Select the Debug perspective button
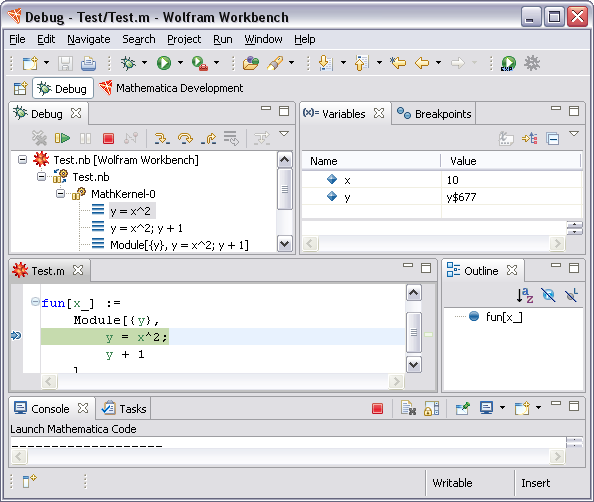This screenshot has height=502, width=594. pyautogui.click(x=63, y=89)
